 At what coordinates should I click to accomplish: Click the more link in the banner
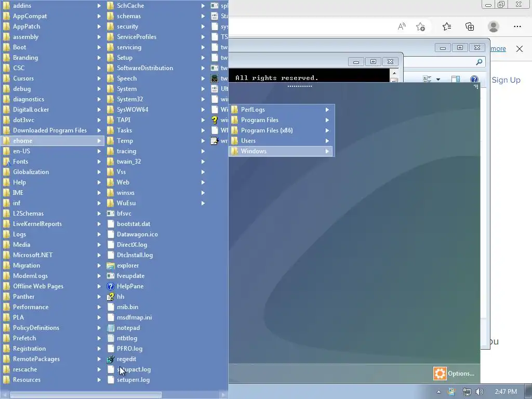coord(498,49)
